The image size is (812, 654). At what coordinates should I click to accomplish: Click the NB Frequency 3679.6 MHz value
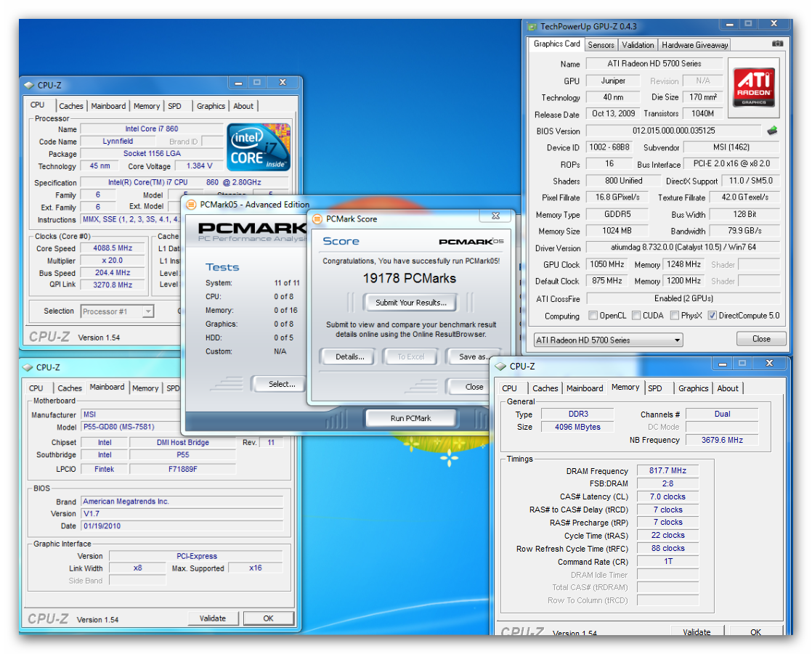[722, 440]
